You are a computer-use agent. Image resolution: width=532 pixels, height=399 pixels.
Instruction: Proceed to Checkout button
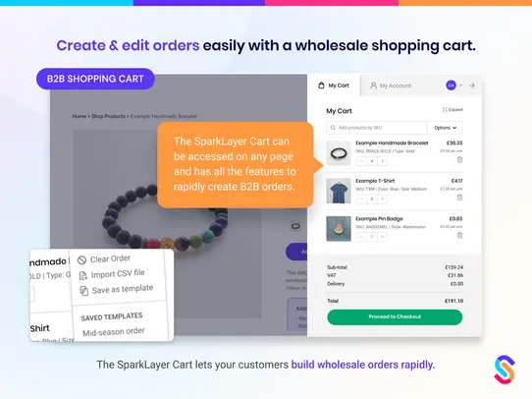pyautogui.click(x=395, y=316)
